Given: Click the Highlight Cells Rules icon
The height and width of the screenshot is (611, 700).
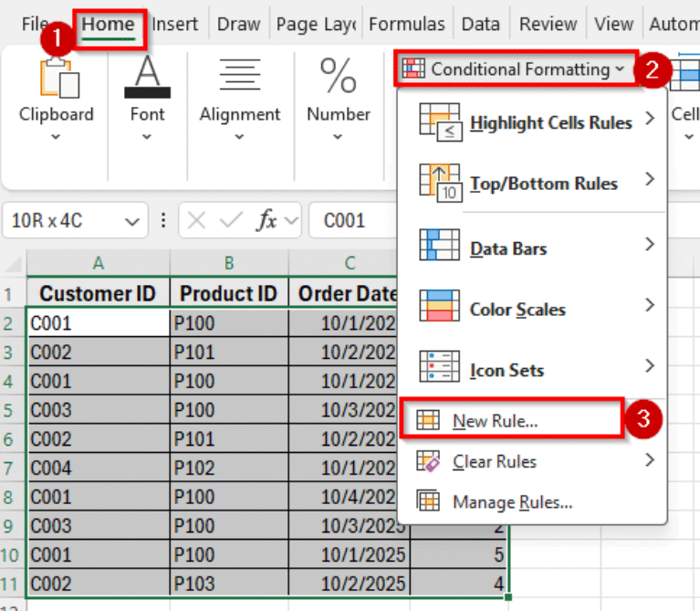Looking at the screenshot, I should tap(440, 121).
